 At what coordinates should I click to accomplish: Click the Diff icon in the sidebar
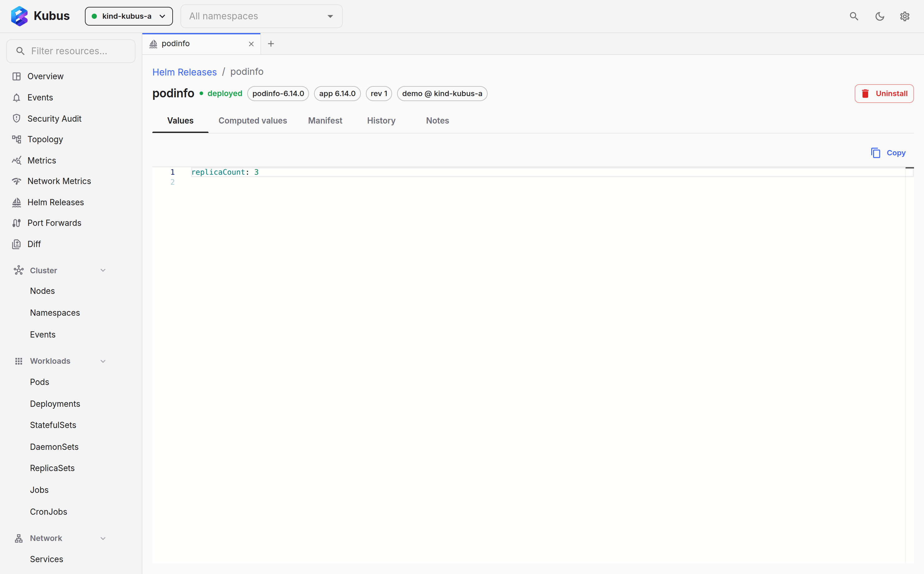point(16,244)
